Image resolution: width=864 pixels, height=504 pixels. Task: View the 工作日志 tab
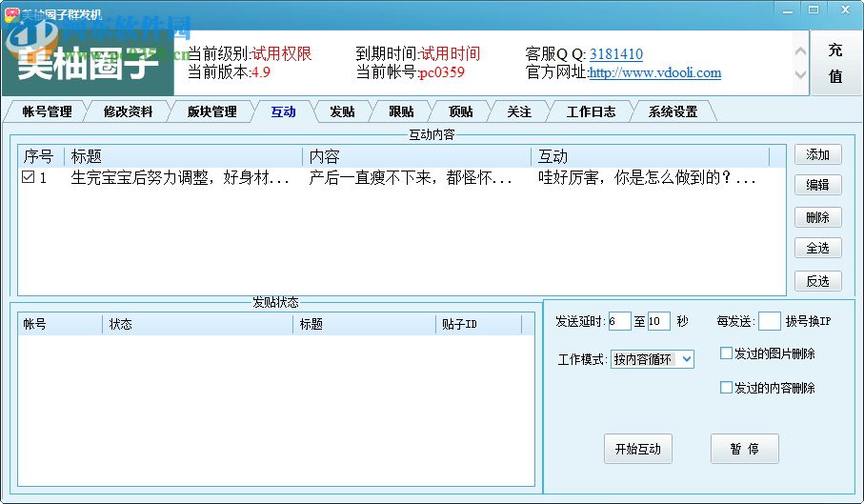[x=591, y=111]
